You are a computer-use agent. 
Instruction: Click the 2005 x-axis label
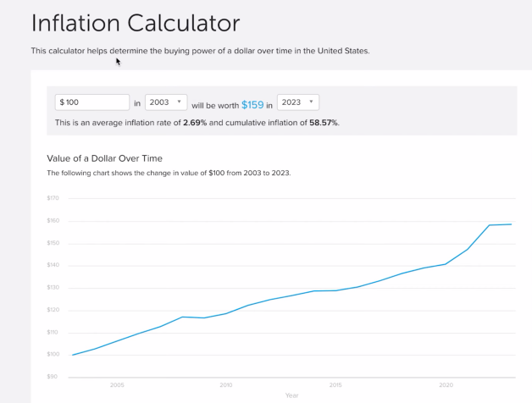pyautogui.click(x=117, y=385)
